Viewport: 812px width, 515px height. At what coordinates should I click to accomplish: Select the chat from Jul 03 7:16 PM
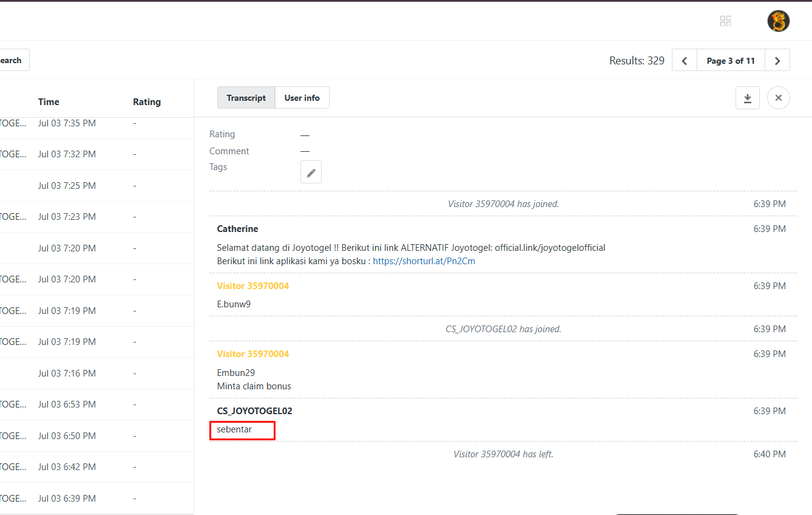click(x=97, y=373)
